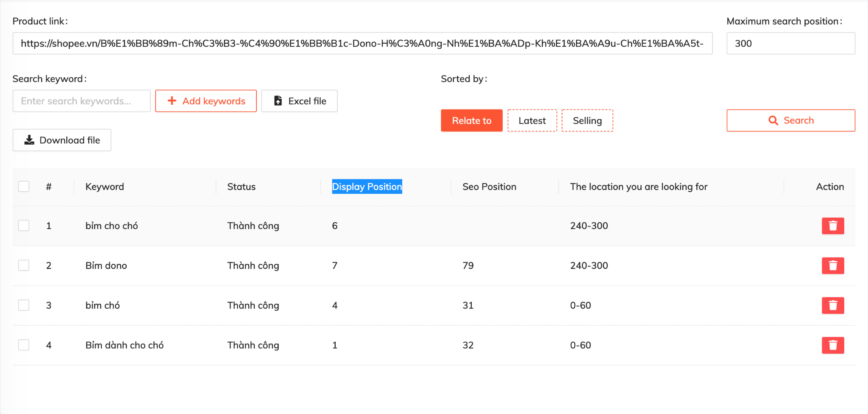
Task: Select the checkbox for 'Bỉm dono' row
Action: [x=24, y=266]
